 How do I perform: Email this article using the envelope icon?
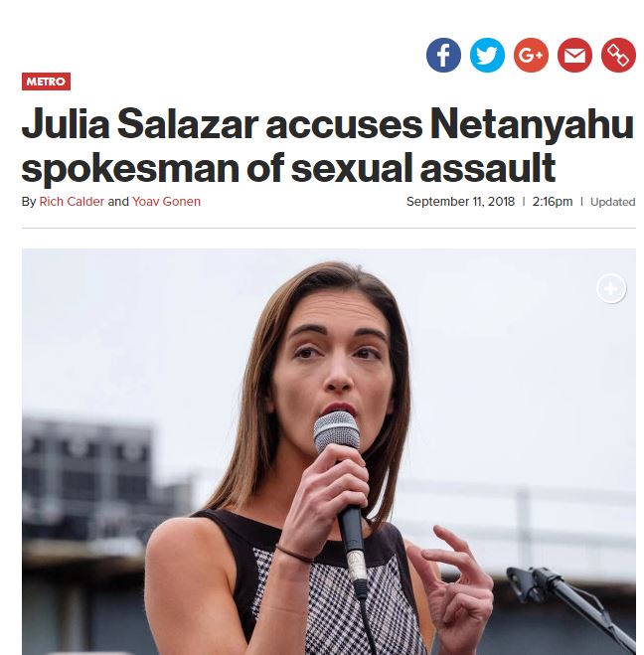point(574,55)
